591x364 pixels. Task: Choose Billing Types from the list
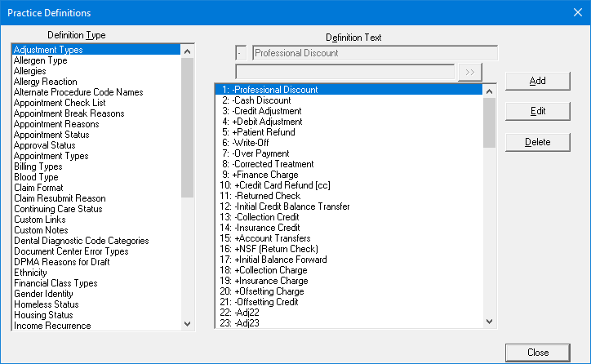click(38, 166)
